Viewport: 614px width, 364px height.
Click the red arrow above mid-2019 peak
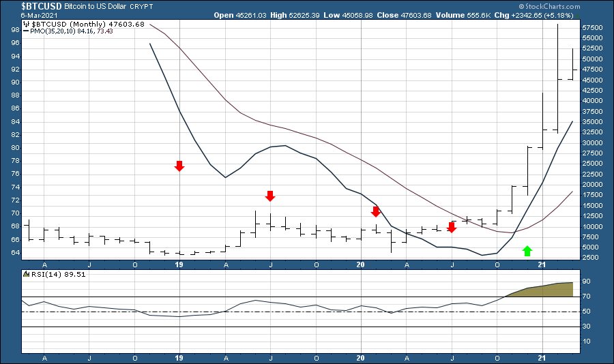[270, 196]
